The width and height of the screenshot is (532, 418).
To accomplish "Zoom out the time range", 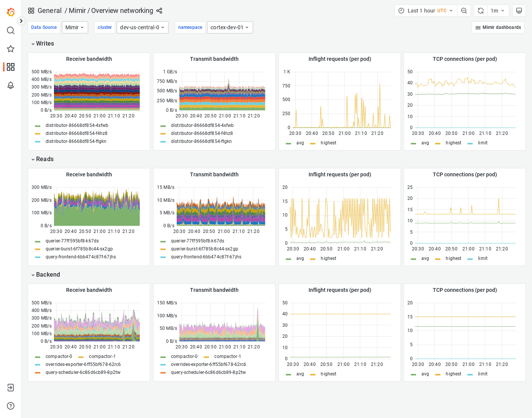I will (464, 11).
